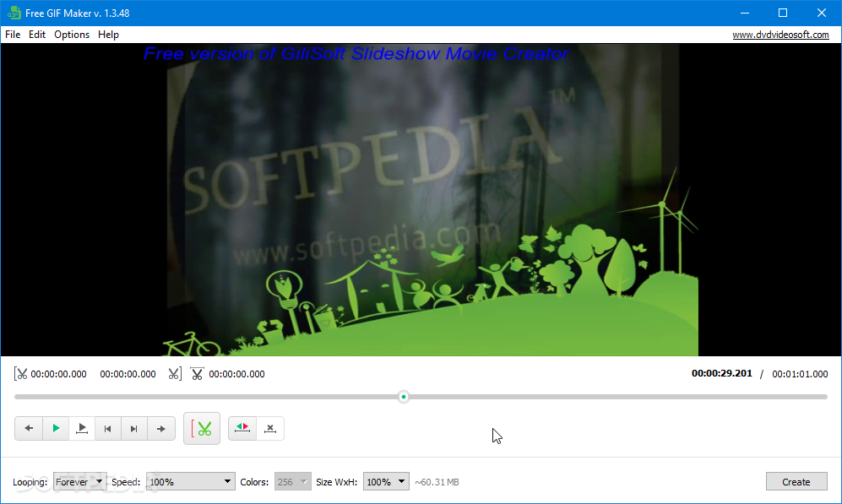This screenshot has width=842, height=504.
Task: Click the clear selection X button
Action: (270, 428)
